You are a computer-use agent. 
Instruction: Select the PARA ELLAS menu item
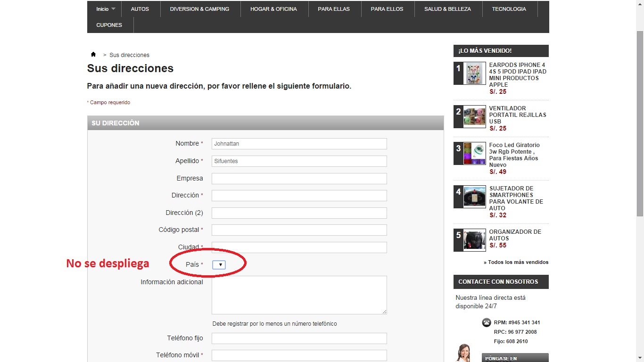pyautogui.click(x=334, y=9)
